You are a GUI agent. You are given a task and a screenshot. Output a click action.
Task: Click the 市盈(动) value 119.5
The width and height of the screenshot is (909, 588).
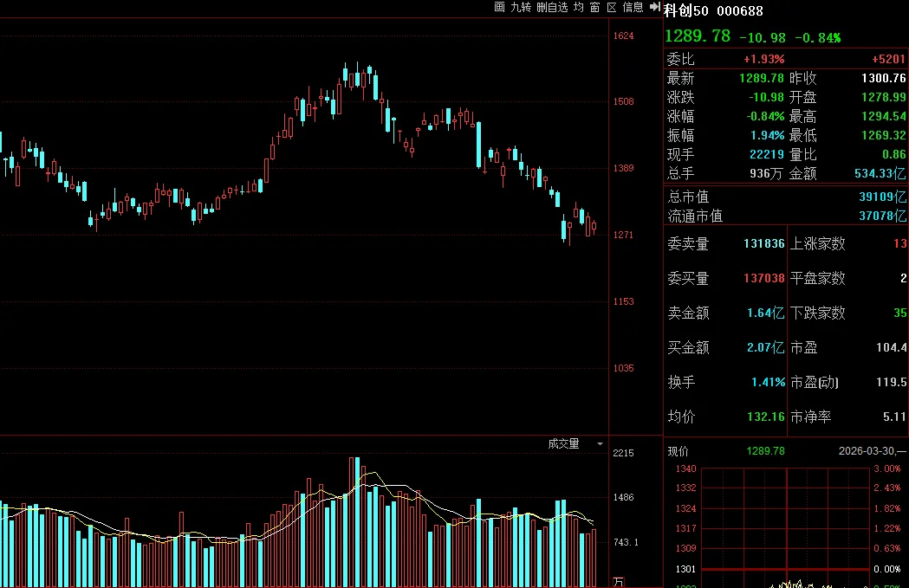tap(892, 383)
